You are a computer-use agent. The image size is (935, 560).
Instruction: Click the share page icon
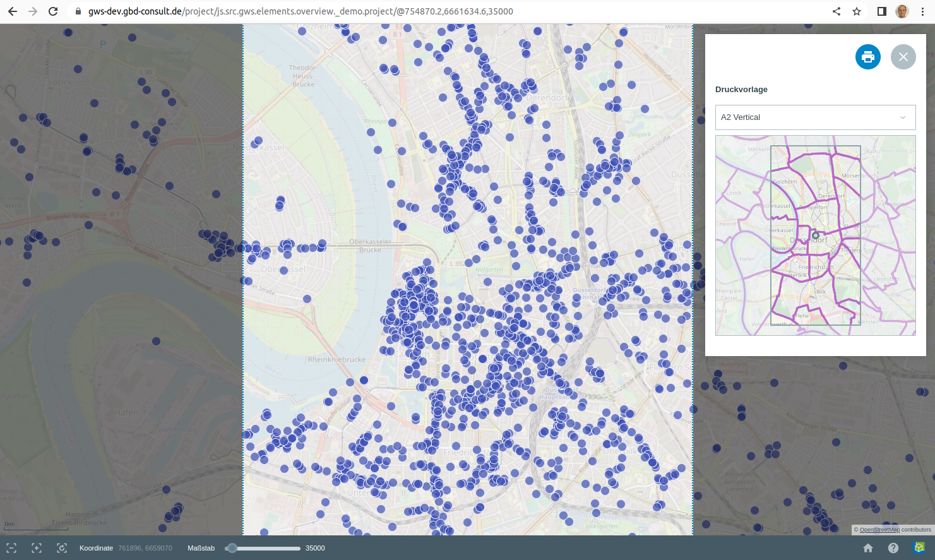tap(837, 11)
